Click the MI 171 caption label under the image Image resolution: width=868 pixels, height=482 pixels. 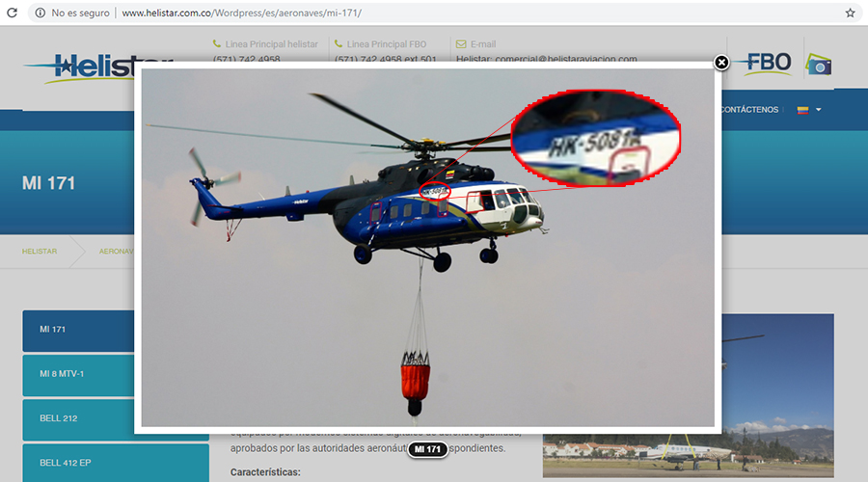[427, 449]
